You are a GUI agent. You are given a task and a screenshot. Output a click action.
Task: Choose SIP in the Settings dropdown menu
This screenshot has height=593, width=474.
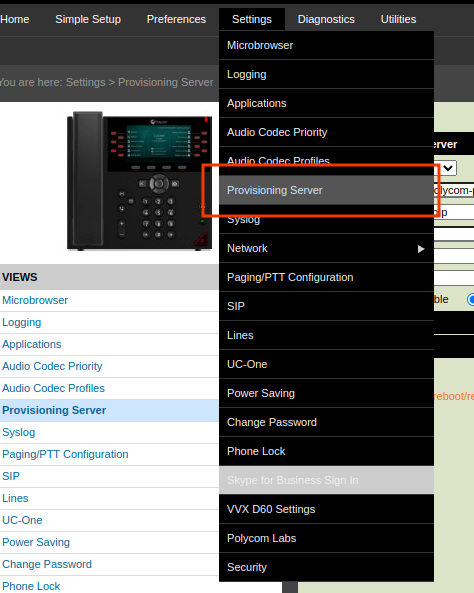pos(326,306)
